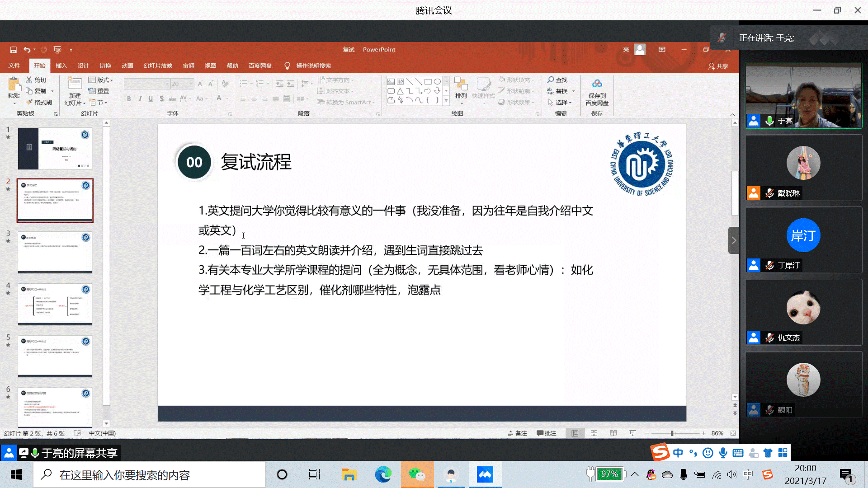
Task: Click the 查找 find tool
Action: (557, 80)
